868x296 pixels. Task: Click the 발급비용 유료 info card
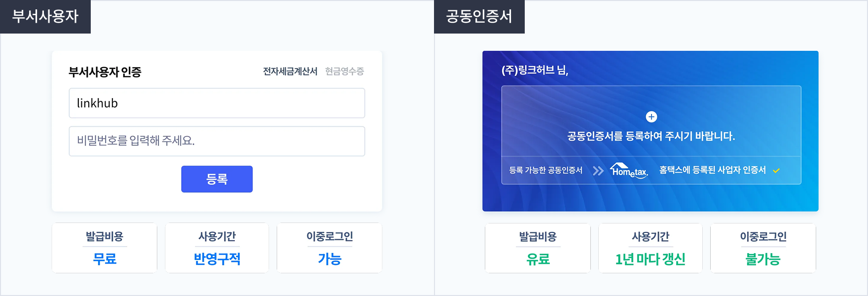[x=538, y=248]
